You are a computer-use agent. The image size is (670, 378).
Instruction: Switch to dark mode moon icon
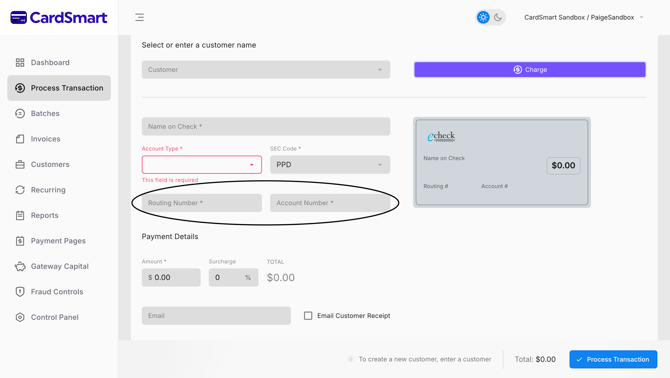(x=498, y=18)
